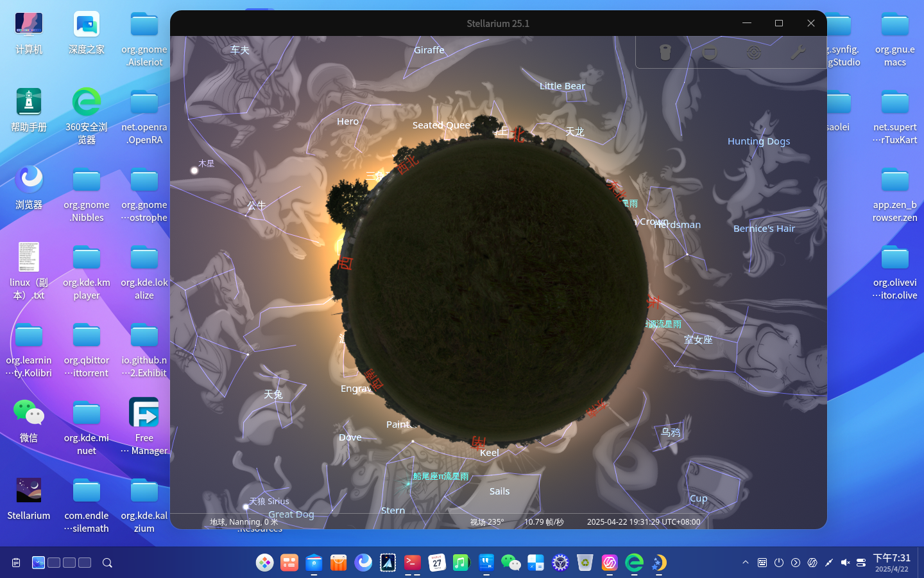Open WeChat from the dock

pos(511,563)
